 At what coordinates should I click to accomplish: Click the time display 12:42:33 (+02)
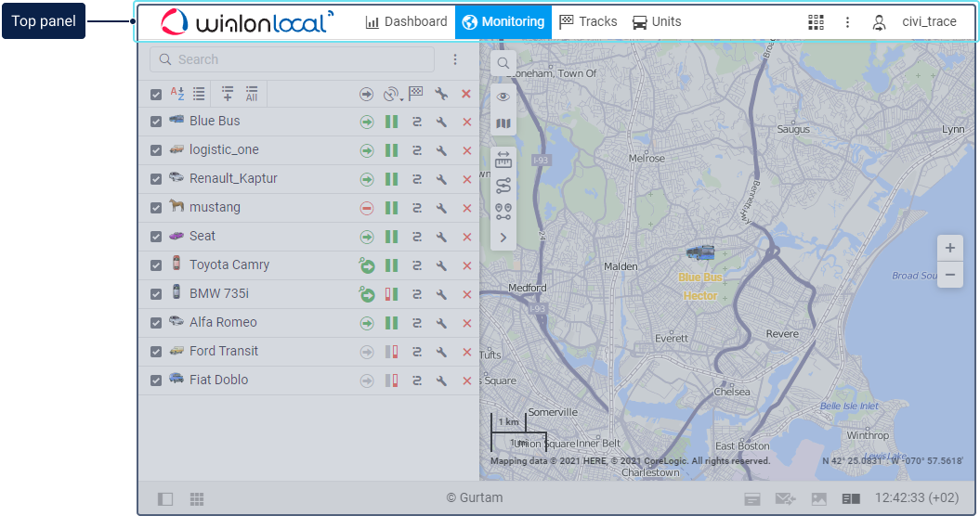coord(916,497)
